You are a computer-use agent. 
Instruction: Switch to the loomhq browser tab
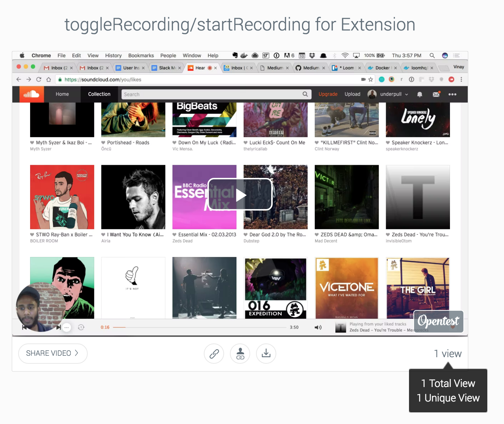coord(418,68)
